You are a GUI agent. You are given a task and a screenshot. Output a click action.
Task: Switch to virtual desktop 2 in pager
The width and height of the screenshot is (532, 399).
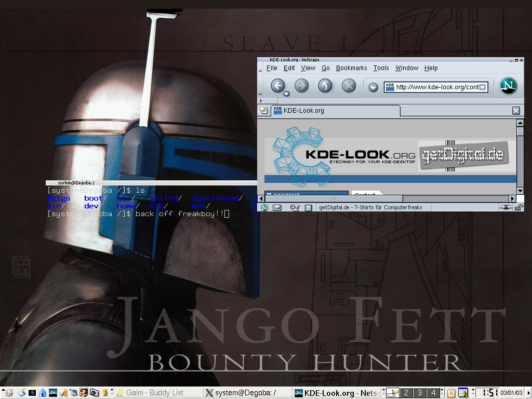(x=406, y=393)
